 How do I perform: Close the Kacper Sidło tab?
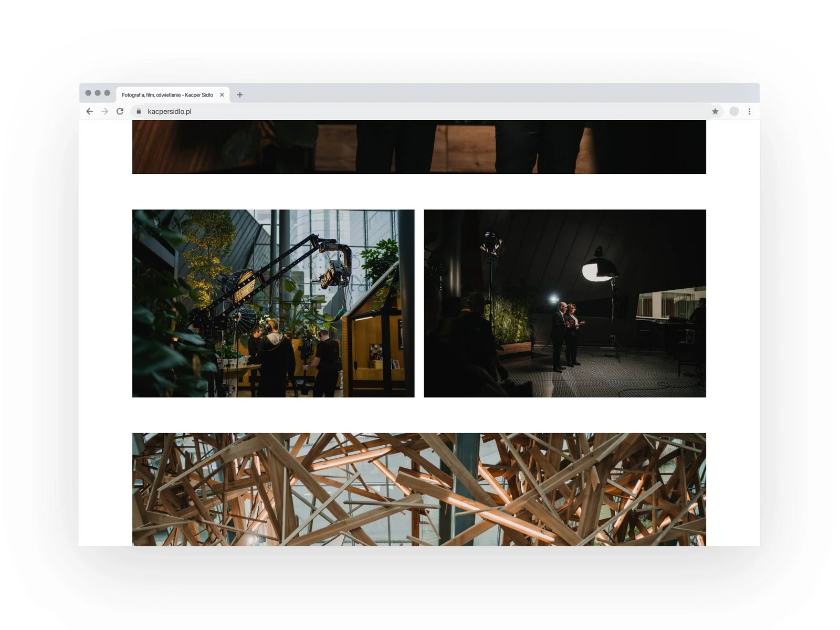(222, 95)
